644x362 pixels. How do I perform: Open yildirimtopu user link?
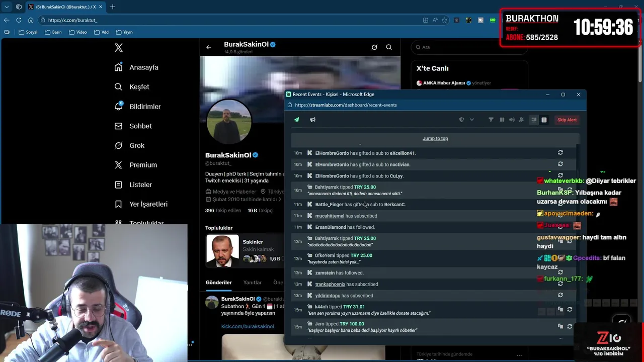tap(328, 296)
